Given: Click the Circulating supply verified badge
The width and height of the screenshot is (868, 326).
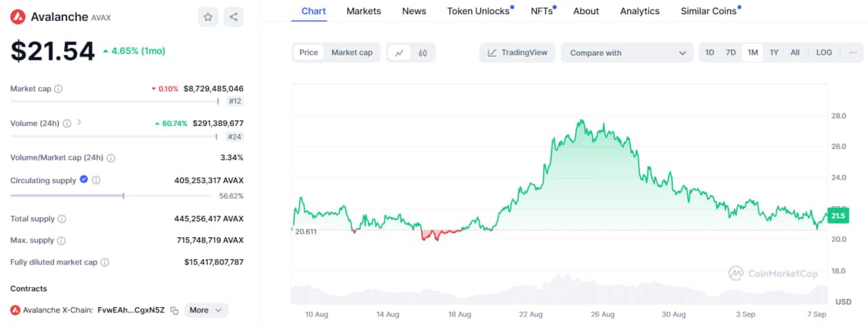Looking at the screenshot, I should point(83,180).
